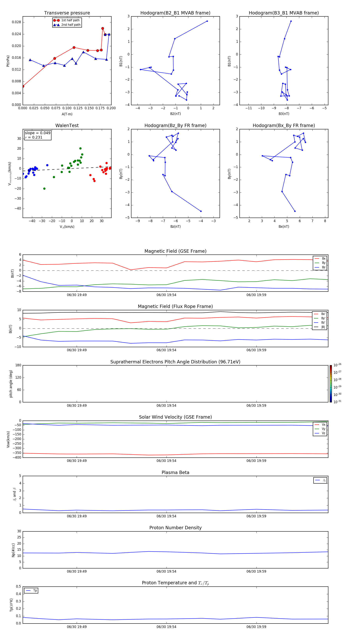The image size is (351, 644).
Task: Click the 'By' legend entry in GSE panel
Action: coord(320,263)
